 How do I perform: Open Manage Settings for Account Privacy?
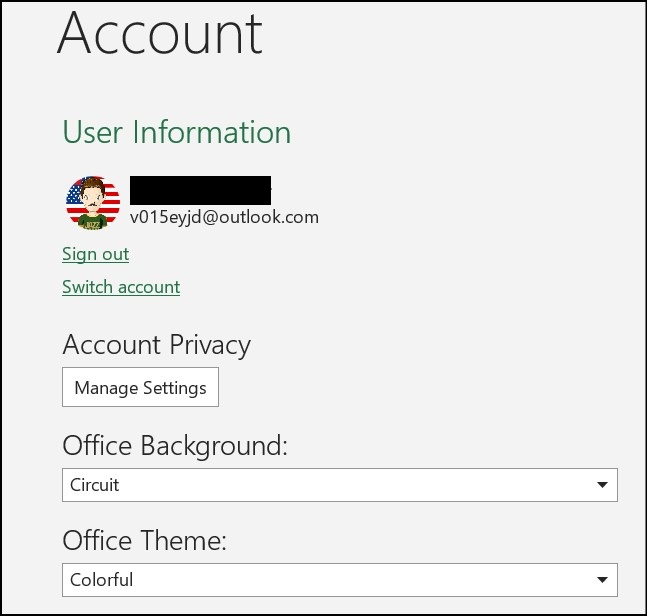140,387
